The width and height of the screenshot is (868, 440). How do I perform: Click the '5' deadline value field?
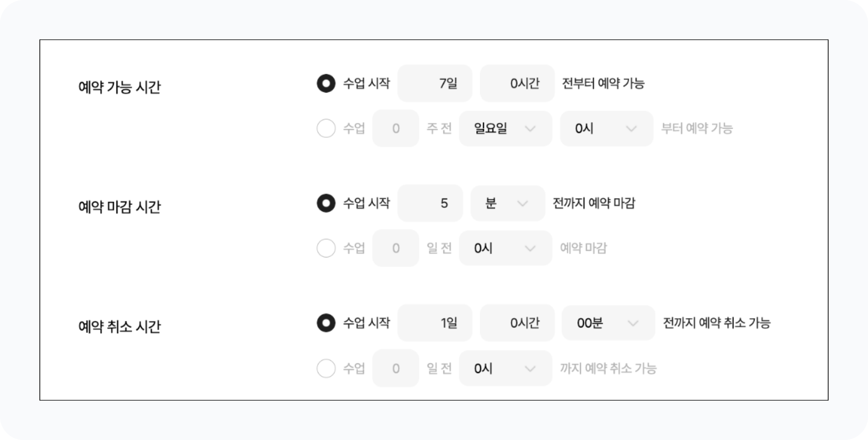coord(430,203)
